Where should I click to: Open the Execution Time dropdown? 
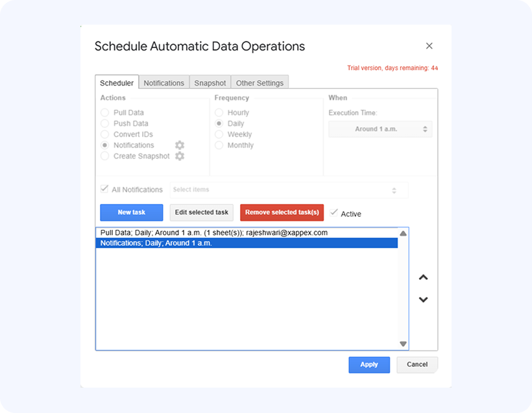click(x=380, y=129)
